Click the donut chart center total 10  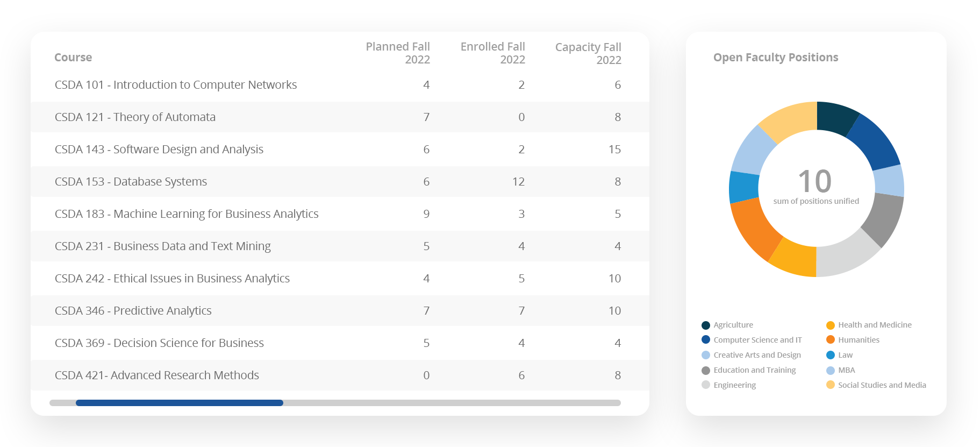(815, 182)
